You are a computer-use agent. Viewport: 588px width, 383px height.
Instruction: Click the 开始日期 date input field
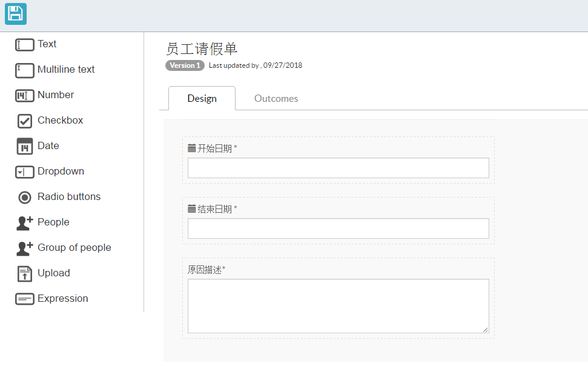tap(339, 168)
